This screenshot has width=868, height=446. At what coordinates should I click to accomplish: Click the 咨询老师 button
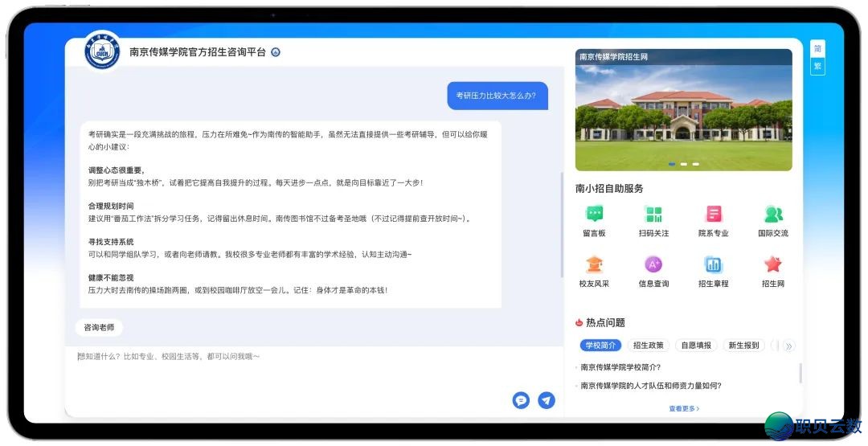click(99, 328)
